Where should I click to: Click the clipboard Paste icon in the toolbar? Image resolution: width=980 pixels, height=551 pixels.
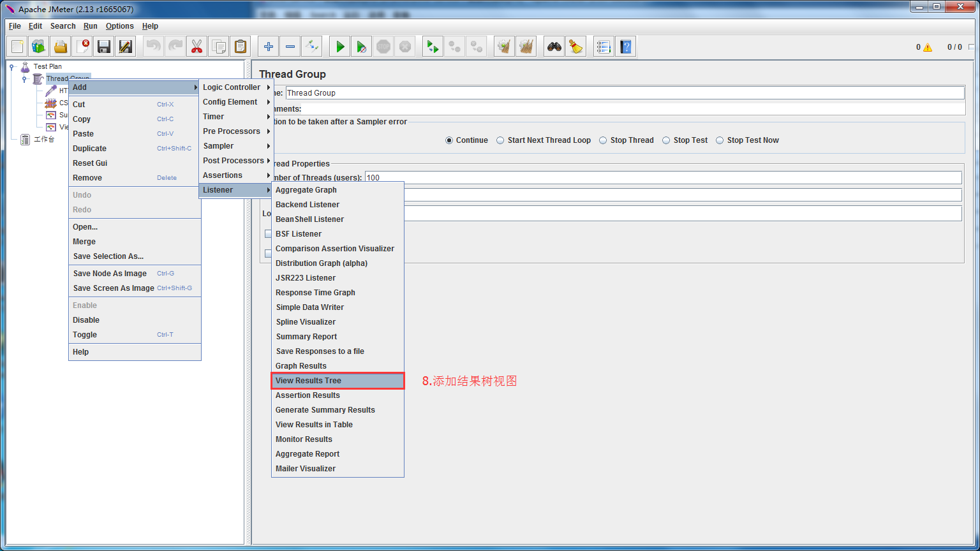(240, 47)
